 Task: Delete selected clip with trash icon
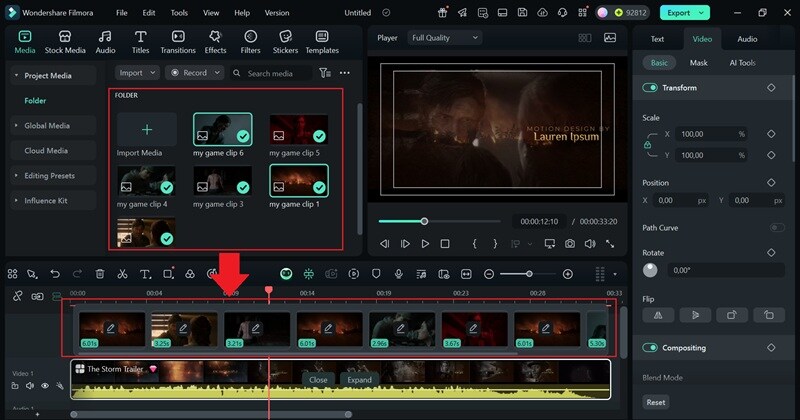[x=100, y=274]
